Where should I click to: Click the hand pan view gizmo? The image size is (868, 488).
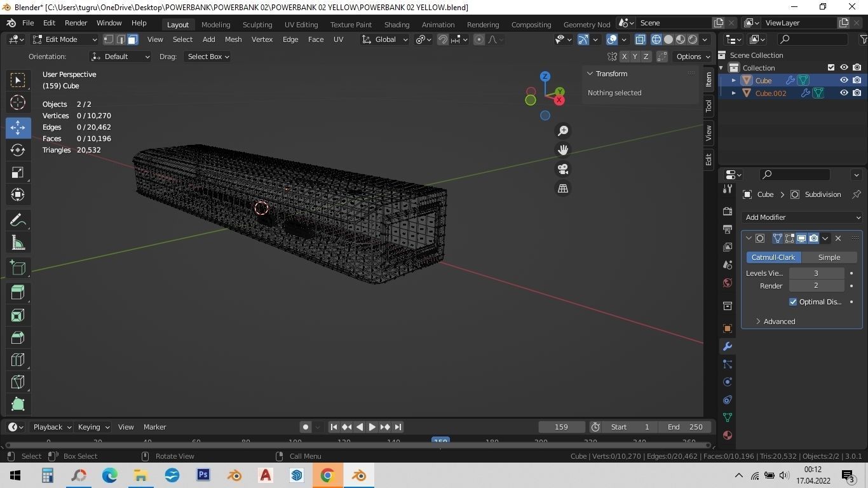pyautogui.click(x=563, y=150)
